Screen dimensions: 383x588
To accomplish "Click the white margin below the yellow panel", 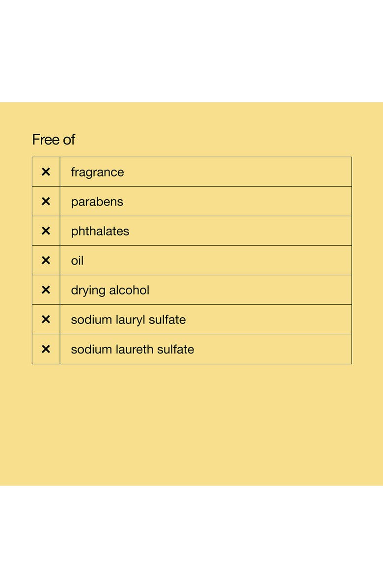I will tap(191, 536).
